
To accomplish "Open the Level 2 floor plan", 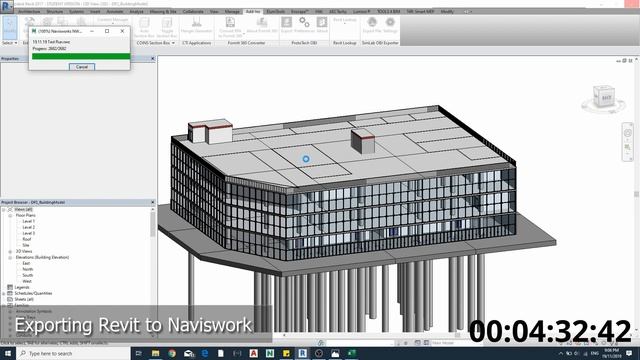I will [29, 227].
